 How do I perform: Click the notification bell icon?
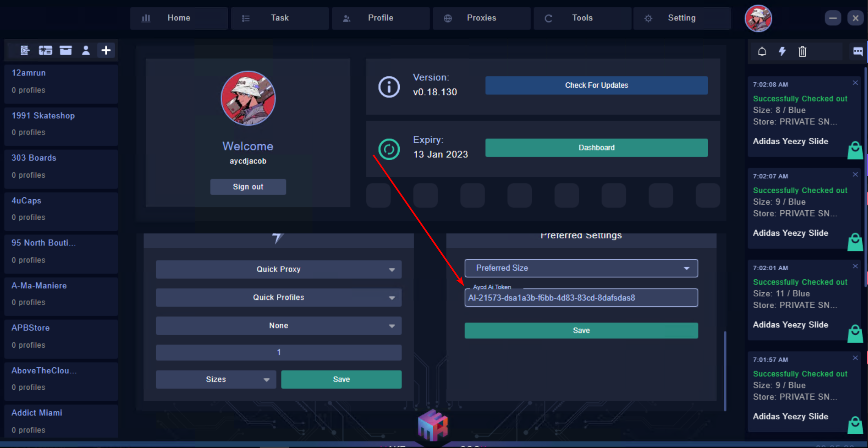click(x=762, y=51)
